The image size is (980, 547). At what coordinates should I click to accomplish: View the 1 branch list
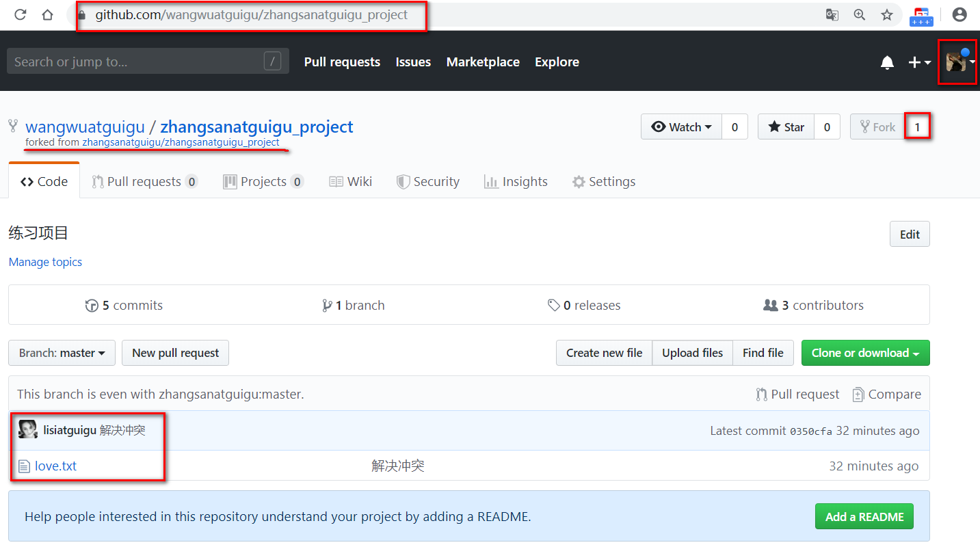[x=353, y=305]
